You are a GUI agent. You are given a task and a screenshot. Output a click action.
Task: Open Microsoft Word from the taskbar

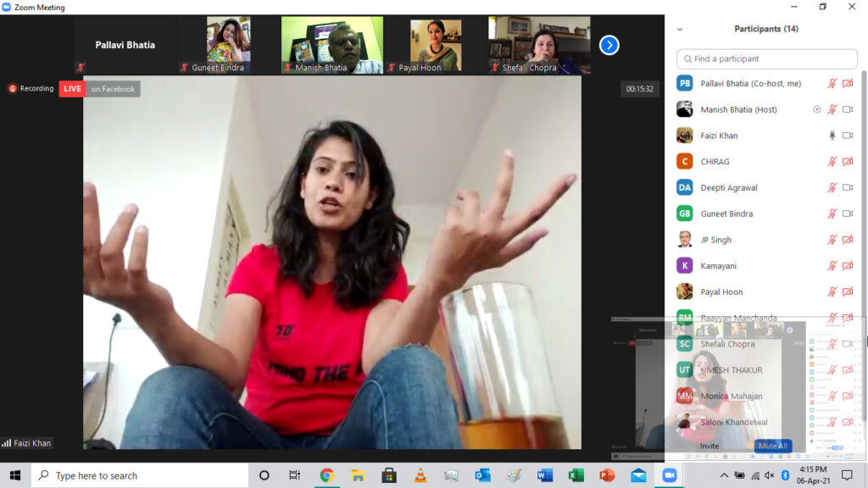545,475
